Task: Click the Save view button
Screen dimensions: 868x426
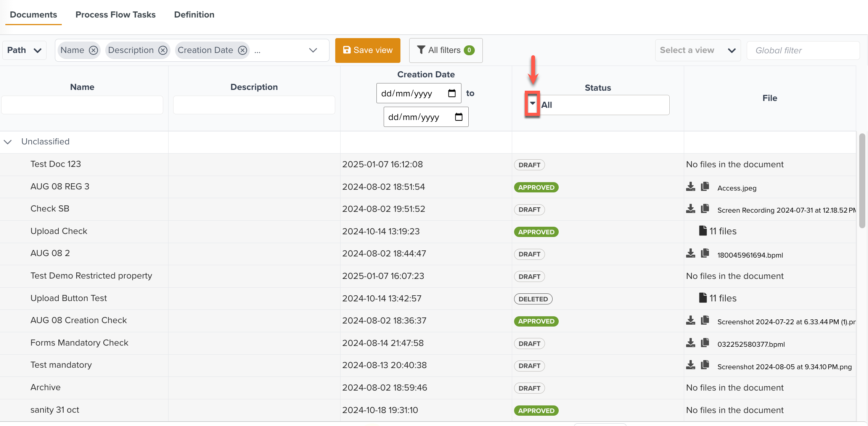Action: click(x=368, y=50)
